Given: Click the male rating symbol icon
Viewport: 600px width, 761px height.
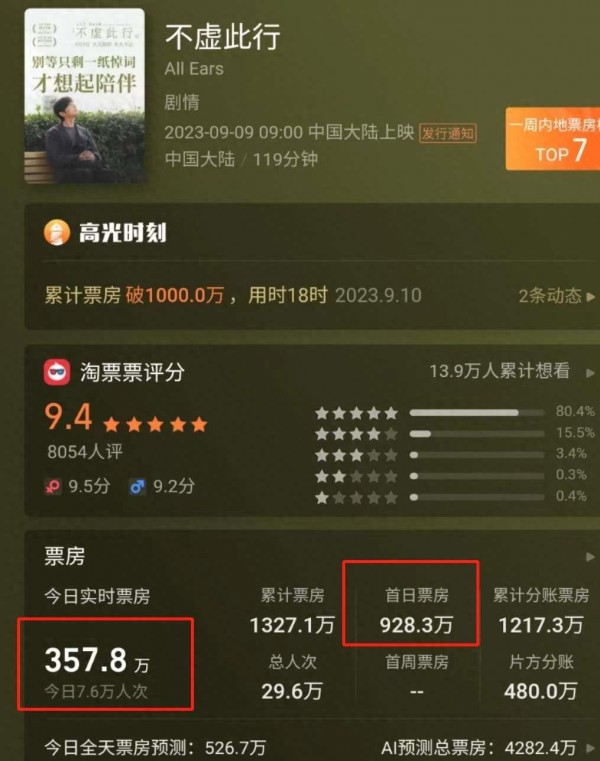Looking at the screenshot, I should [138, 486].
